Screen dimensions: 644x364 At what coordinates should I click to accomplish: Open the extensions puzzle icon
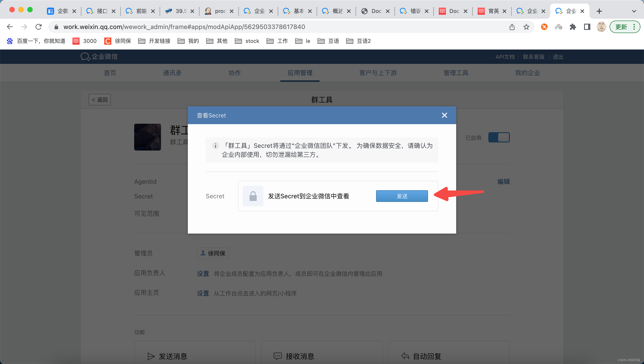click(573, 27)
